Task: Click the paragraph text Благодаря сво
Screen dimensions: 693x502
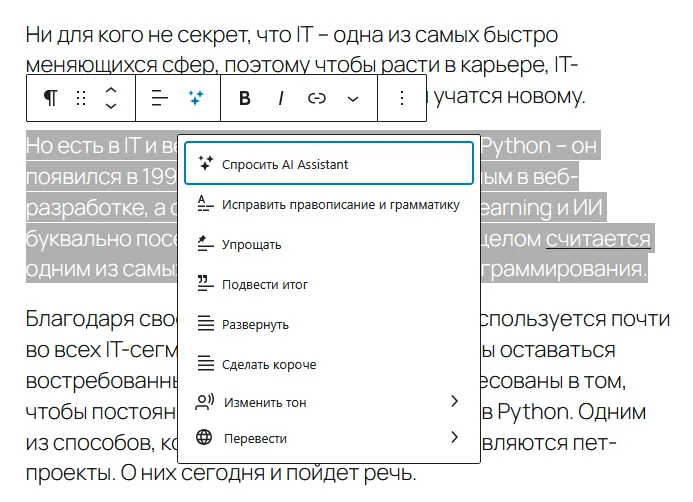Action: 101,318
